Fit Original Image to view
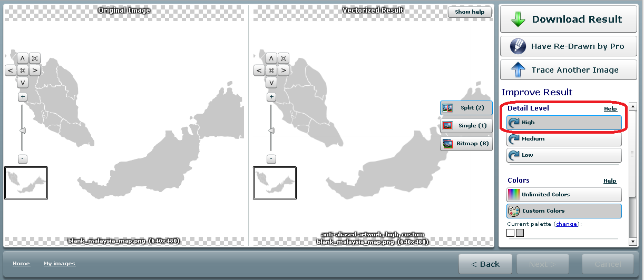Screen dimensions: 644x280 coord(35,58)
